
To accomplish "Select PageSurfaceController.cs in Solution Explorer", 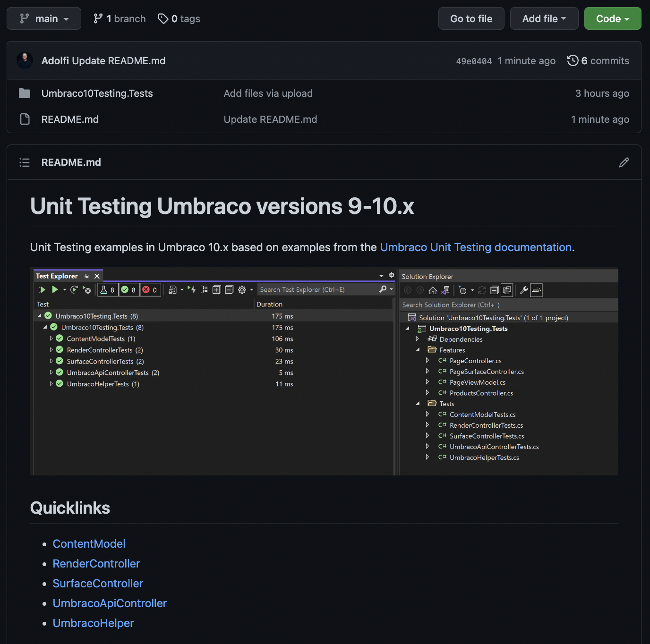I will tap(487, 372).
